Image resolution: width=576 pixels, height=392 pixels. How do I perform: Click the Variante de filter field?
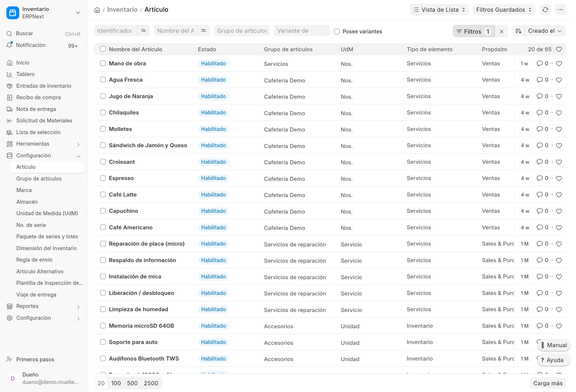302,31
